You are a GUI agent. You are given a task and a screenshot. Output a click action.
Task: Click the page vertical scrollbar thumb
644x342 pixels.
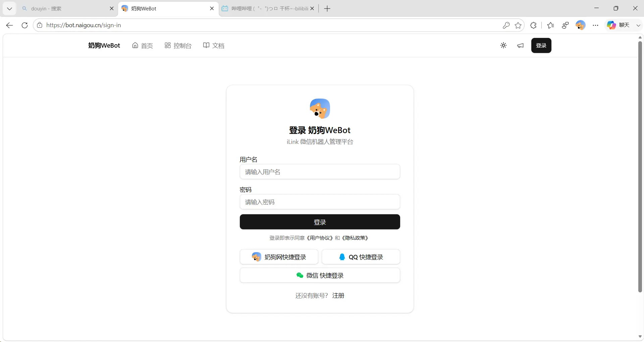(x=640, y=167)
